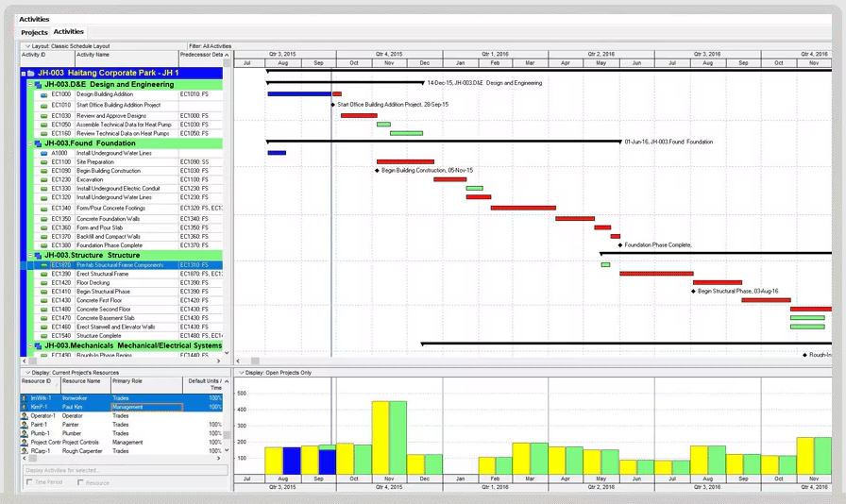Click the Start Office Building Addition milestone diamond
This screenshot has height=504, width=846.
tap(333, 105)
